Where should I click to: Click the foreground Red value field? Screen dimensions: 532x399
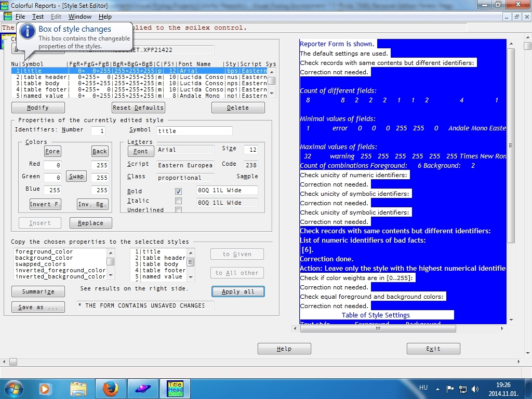[52, 165]
